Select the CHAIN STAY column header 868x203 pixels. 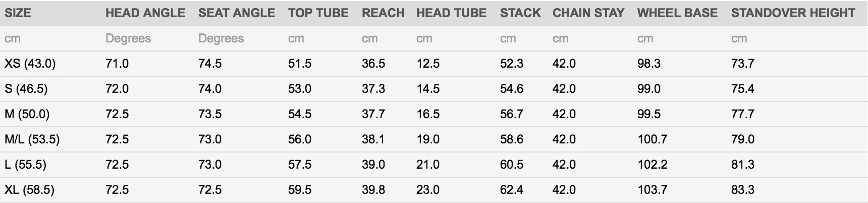click(x=588, y=13)
